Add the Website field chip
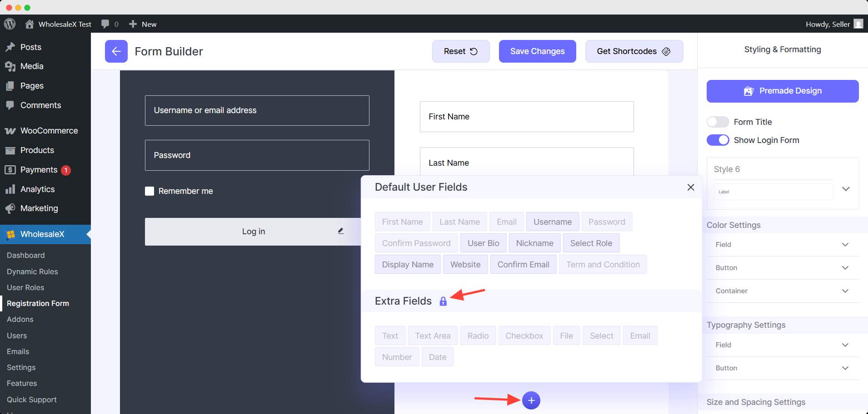Screen dimensions: 868x414 click(465, 264)
